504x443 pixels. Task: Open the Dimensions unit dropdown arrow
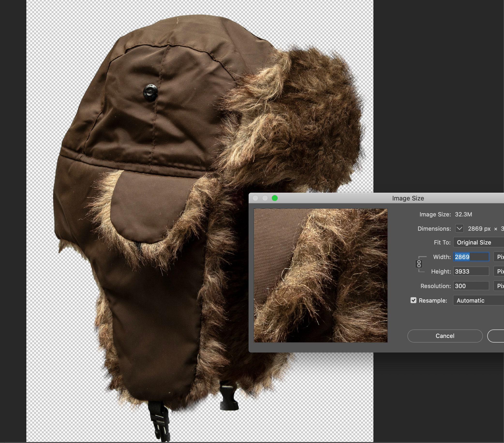coord(459,229)
